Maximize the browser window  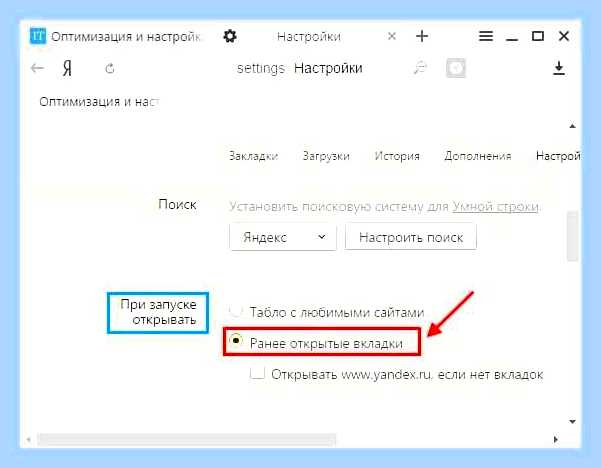[538, 36]
